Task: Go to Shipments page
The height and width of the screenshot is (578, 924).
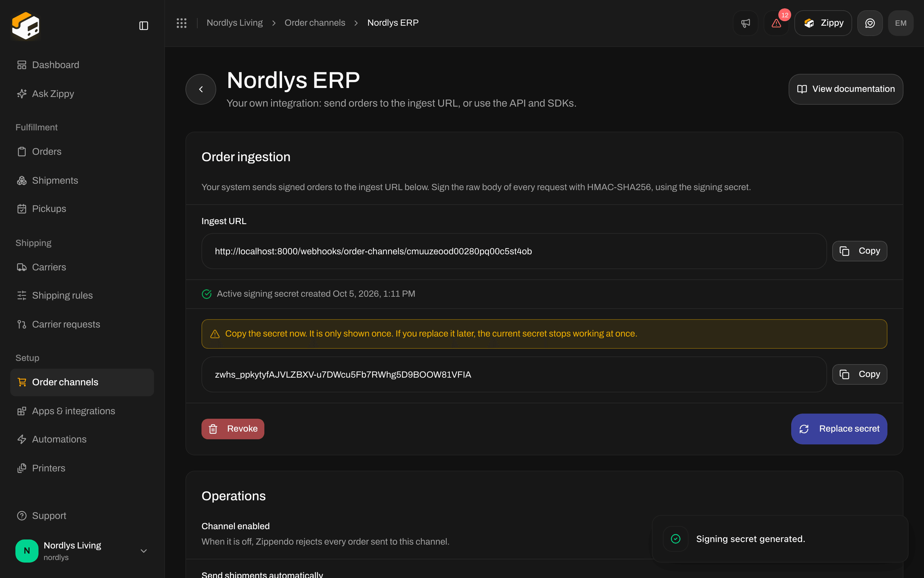Action: (82, 180)
